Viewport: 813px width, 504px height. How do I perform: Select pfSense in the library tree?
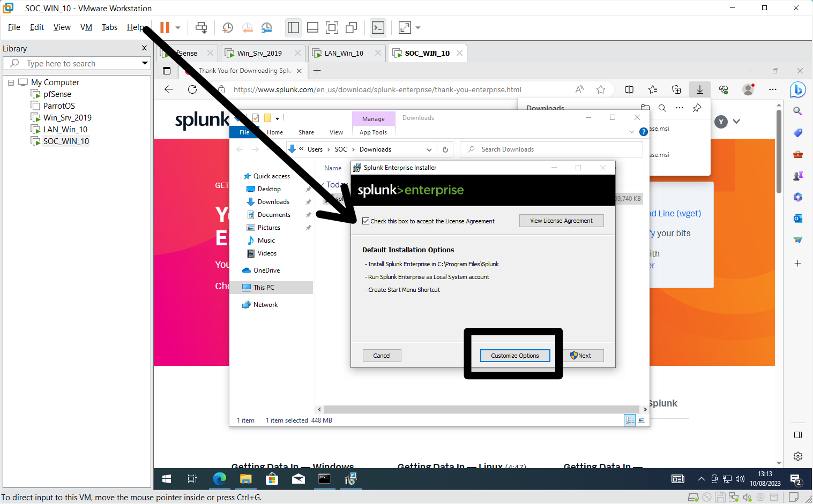[57, 94]
